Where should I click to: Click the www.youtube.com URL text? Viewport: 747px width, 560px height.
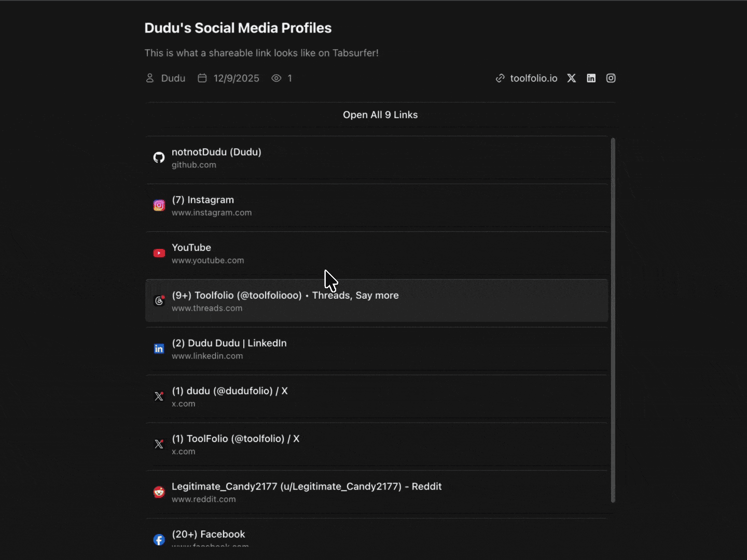[208, 260]
